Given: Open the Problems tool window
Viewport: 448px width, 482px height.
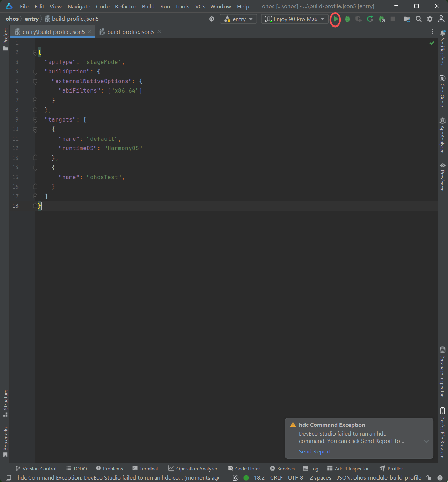Looking at the screenshot, I should tap(109, 468).
